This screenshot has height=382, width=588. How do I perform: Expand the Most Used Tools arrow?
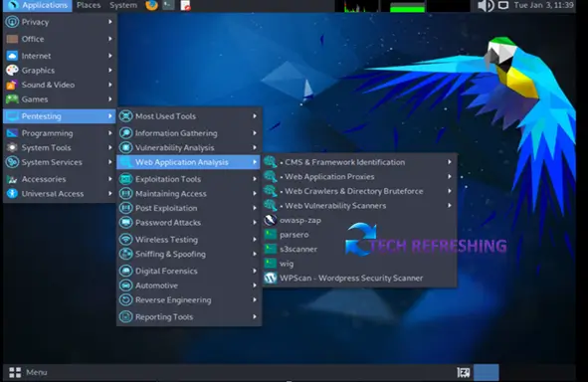(x=255, y=116)
